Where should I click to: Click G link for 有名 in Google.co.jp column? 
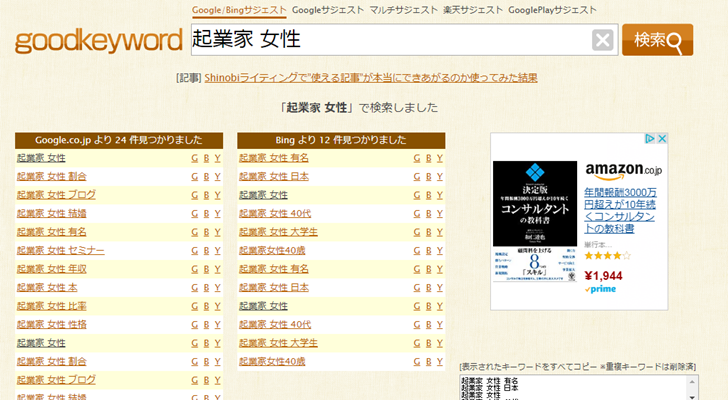coord(195,232)
